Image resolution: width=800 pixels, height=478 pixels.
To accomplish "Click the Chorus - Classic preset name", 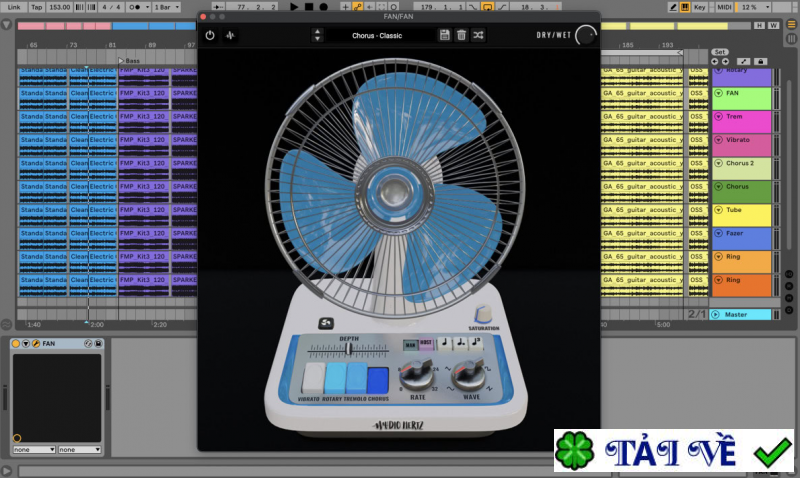I will coord(377,36).
